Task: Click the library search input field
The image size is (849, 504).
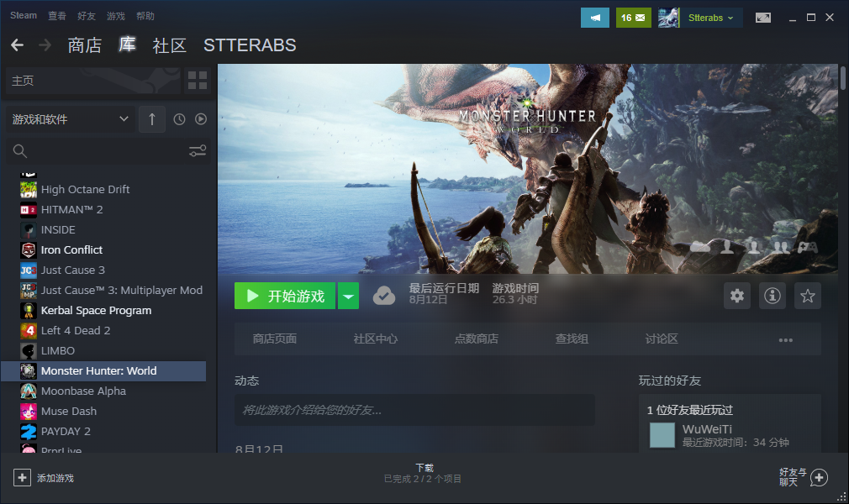Action: click(108, 151)
